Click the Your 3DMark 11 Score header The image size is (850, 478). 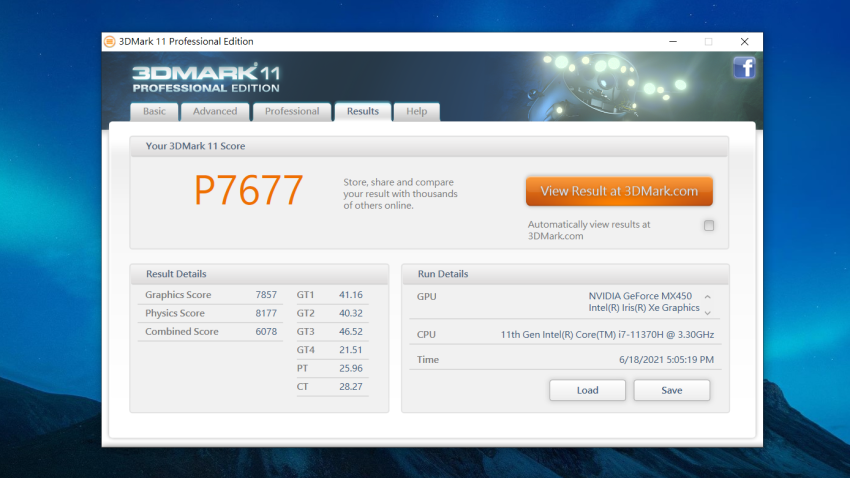(195, 146)
